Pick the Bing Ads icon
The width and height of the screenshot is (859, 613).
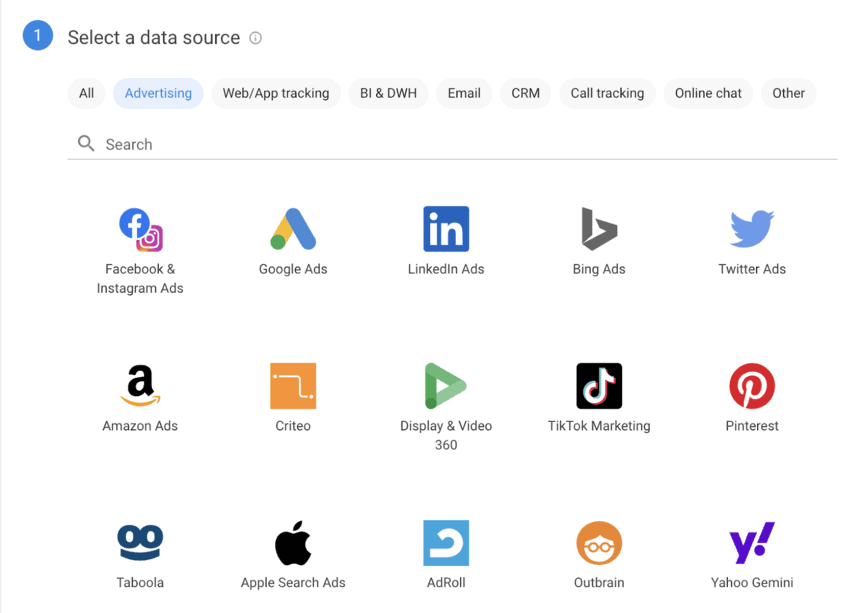tap(599, 230)
